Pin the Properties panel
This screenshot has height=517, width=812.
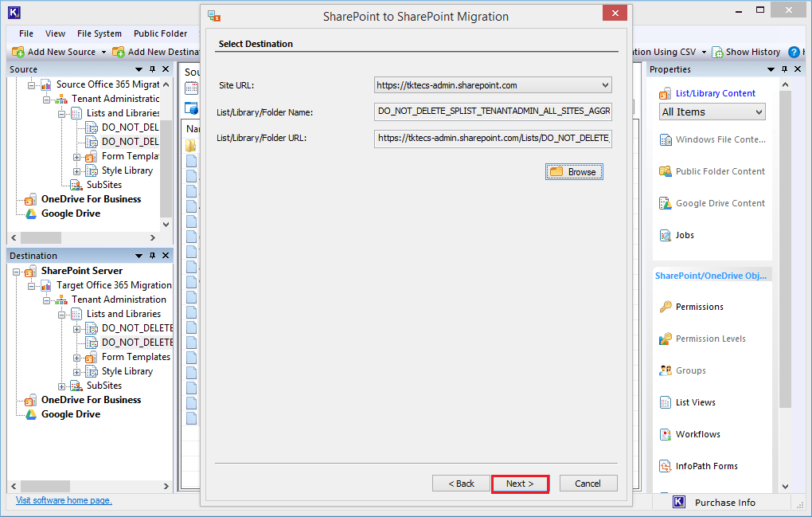[x=785, y=69]
